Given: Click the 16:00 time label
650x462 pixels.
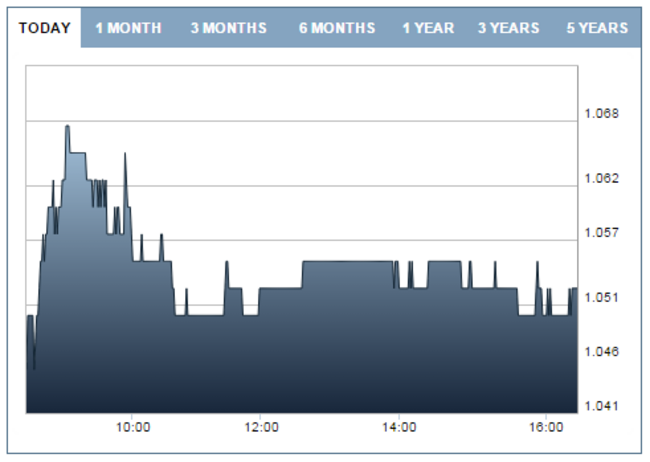Looking at the screenshot, I should [x=544, y=428].
